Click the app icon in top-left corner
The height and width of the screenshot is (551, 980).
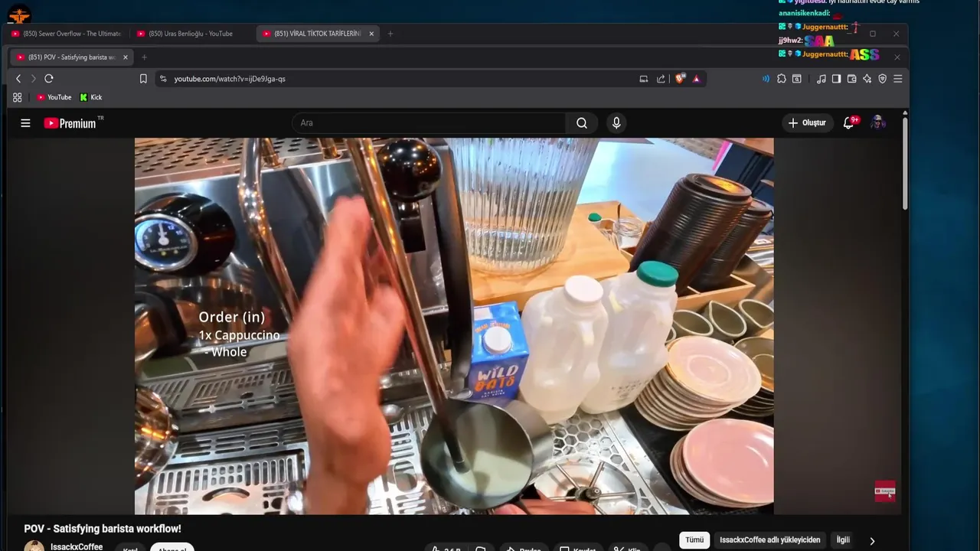(19, 14)
